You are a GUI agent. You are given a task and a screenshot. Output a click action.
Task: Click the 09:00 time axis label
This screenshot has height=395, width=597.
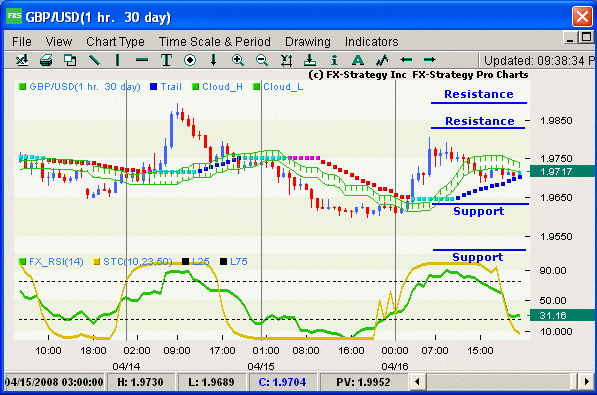177,350
